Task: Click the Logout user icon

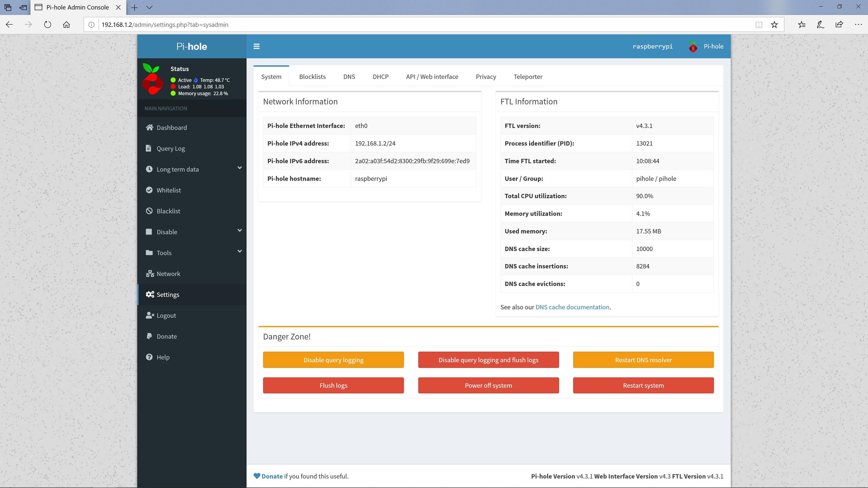Action: 150,315
